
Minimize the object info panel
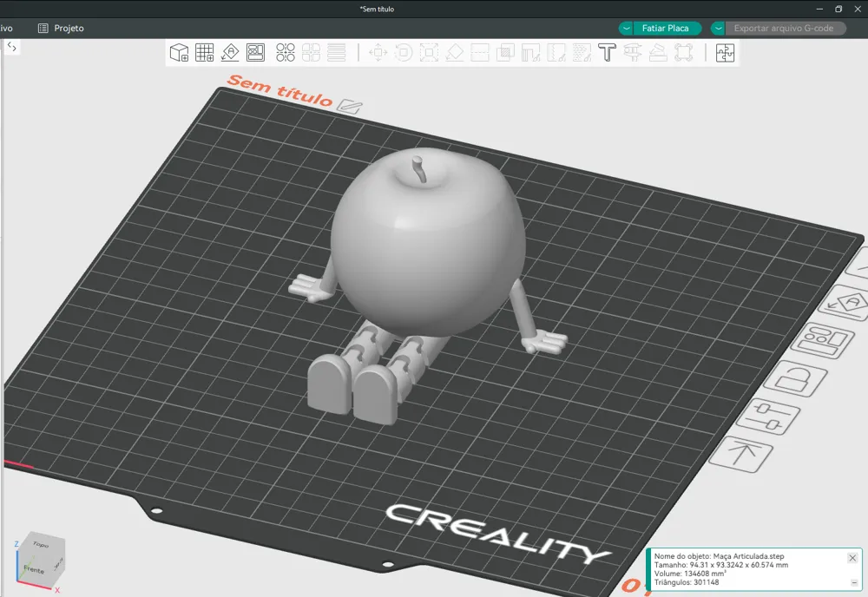click(854, 582)
